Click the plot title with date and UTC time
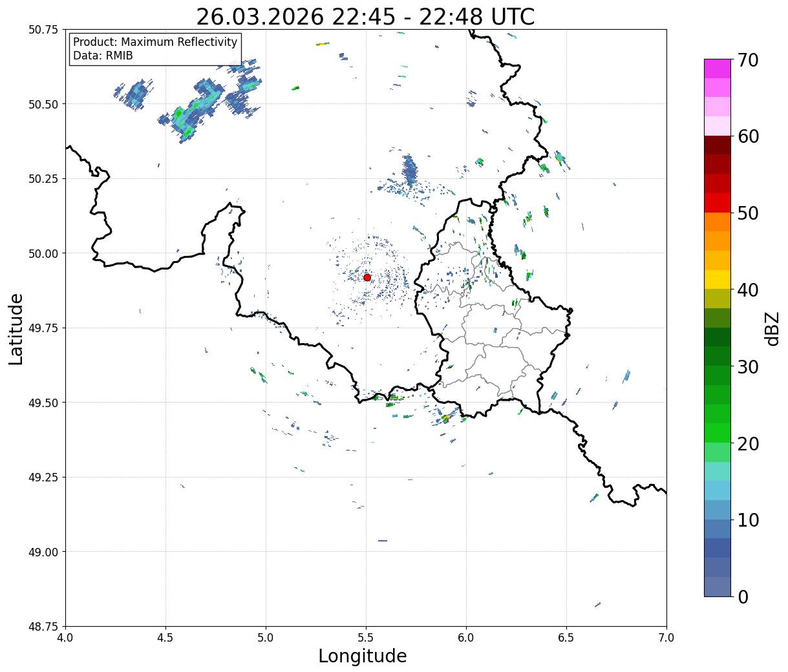 [366, 17]
